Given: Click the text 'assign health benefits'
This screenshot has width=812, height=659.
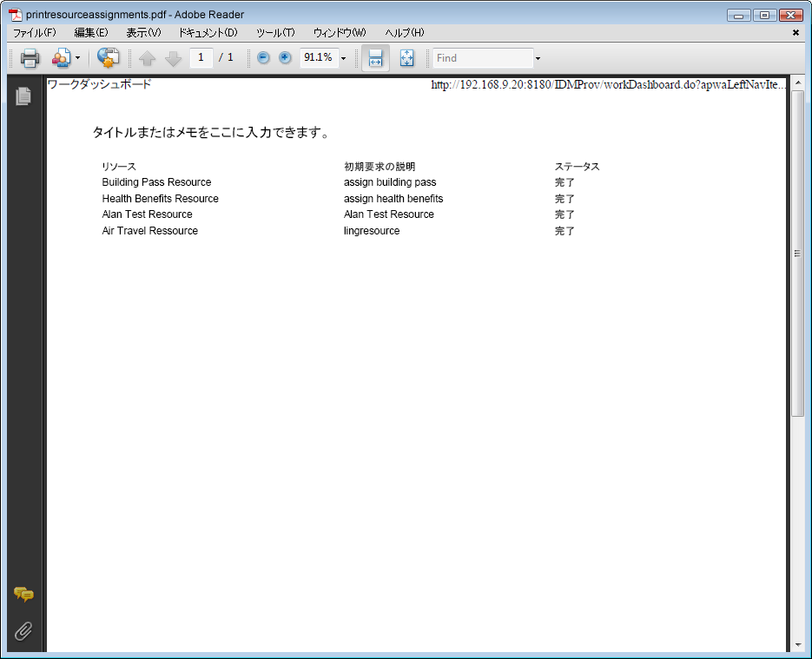Looking at the screenshot, I should pos(393,199).
